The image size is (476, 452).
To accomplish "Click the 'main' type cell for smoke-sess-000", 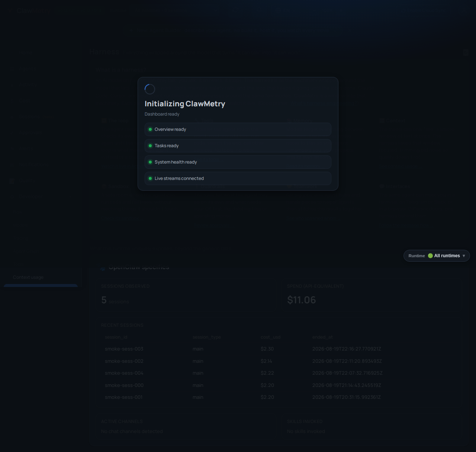I will pos(198,385).
